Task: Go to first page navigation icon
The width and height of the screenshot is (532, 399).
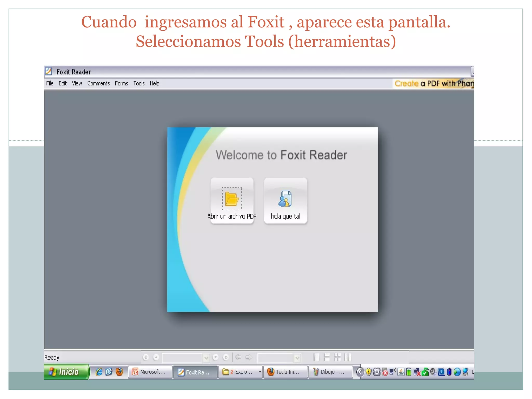Action: [146, 357]
